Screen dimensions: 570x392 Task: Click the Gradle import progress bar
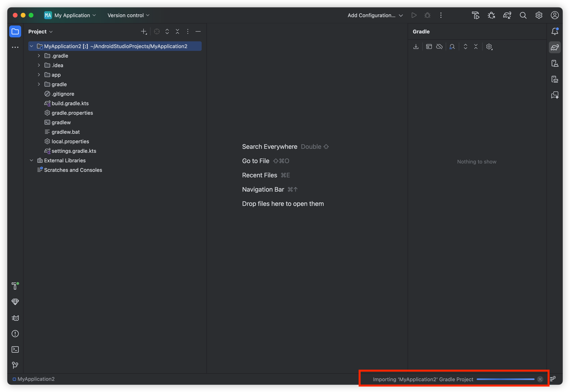pyautogui.click(x=505, y=379)
